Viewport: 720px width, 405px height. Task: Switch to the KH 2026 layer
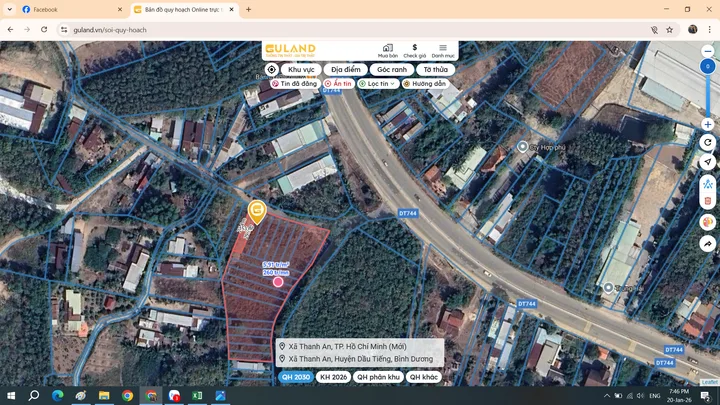(x=333, y=377)
